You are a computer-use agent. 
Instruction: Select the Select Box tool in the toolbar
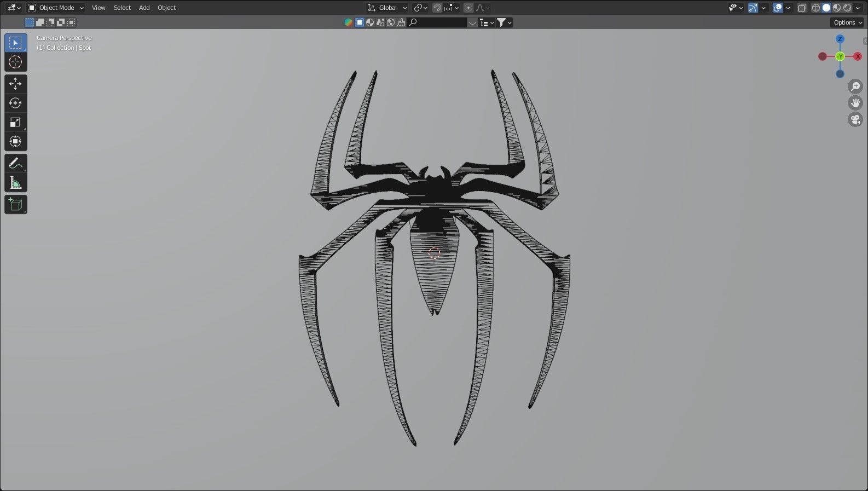[15, 43]
